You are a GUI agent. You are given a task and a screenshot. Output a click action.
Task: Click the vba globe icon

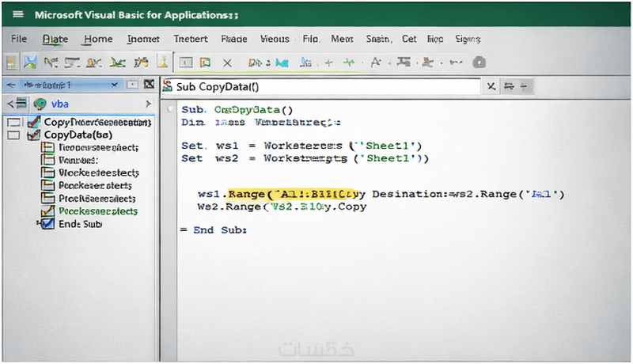click(x=40, y=104)
